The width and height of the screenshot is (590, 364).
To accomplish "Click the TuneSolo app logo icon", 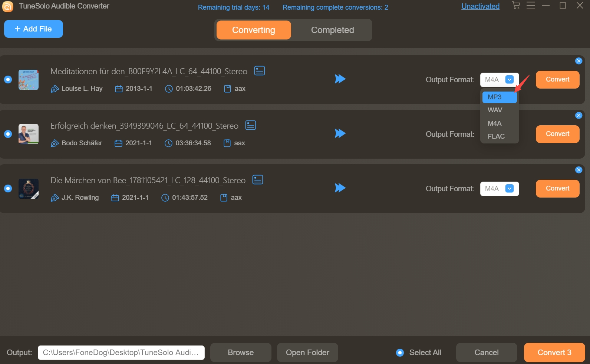I will 8,6.
